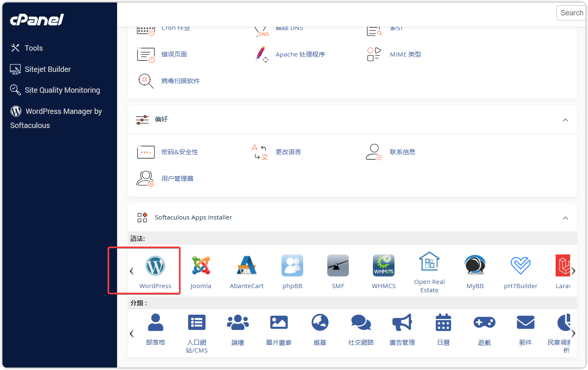Screen dimensions: 588x370
Task: Open the 論壇 category icon
Action: [x=238, y=322]
